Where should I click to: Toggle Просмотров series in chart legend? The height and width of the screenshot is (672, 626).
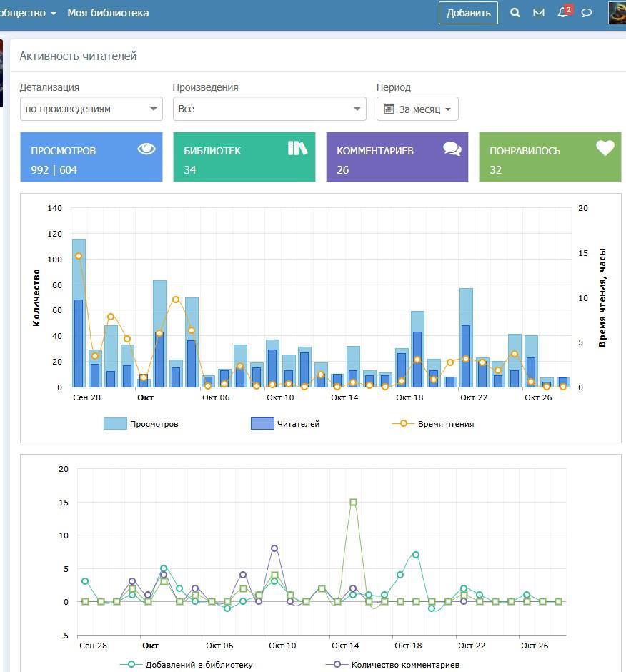pyautogui.click(x=141, y=424)
